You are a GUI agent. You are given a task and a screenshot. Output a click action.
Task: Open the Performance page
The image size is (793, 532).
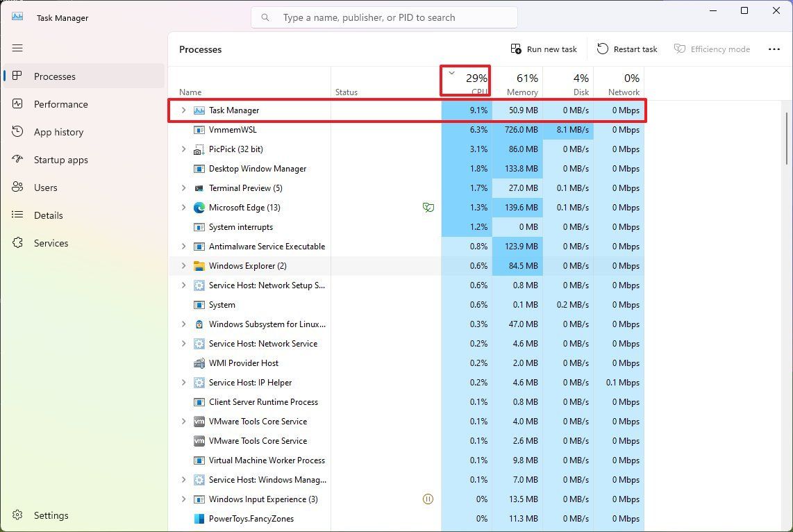61,104
